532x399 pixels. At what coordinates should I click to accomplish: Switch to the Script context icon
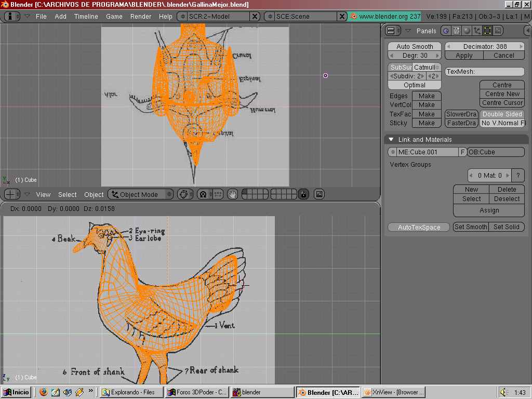coord(456,31)
